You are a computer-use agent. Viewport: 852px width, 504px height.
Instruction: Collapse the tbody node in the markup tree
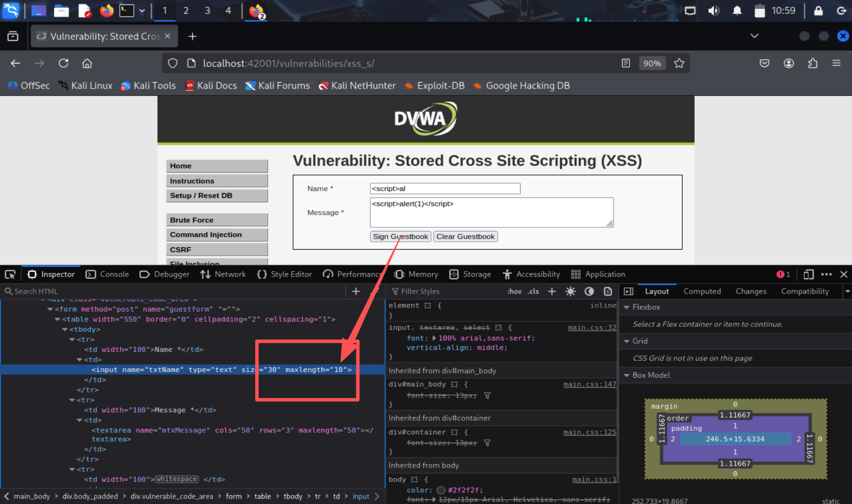coord(65,329)
